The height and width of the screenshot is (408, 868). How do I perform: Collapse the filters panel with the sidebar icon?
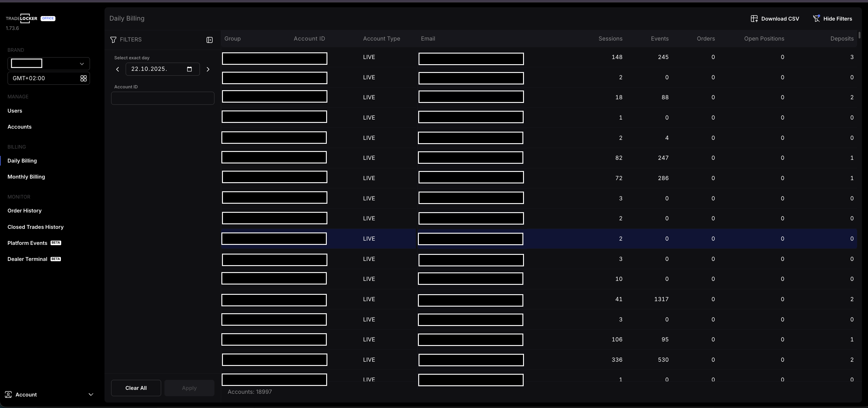(209, 40)
